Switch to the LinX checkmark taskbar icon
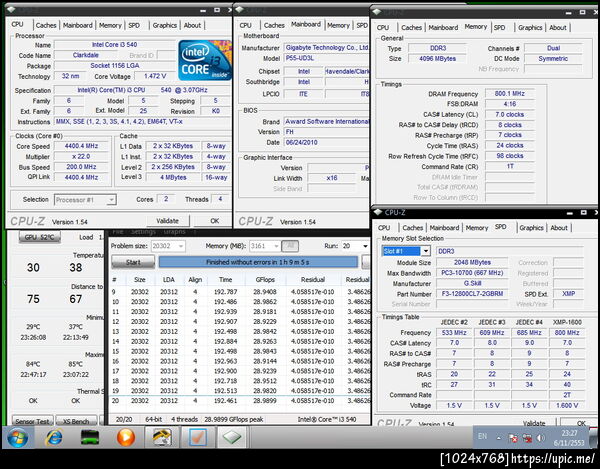600x469 pixels. [197, 437]
